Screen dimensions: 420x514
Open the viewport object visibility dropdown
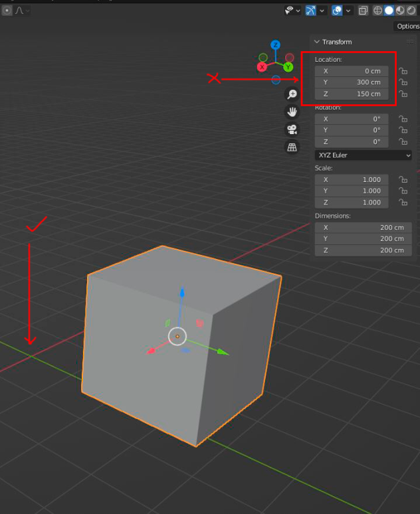(292, 11)
